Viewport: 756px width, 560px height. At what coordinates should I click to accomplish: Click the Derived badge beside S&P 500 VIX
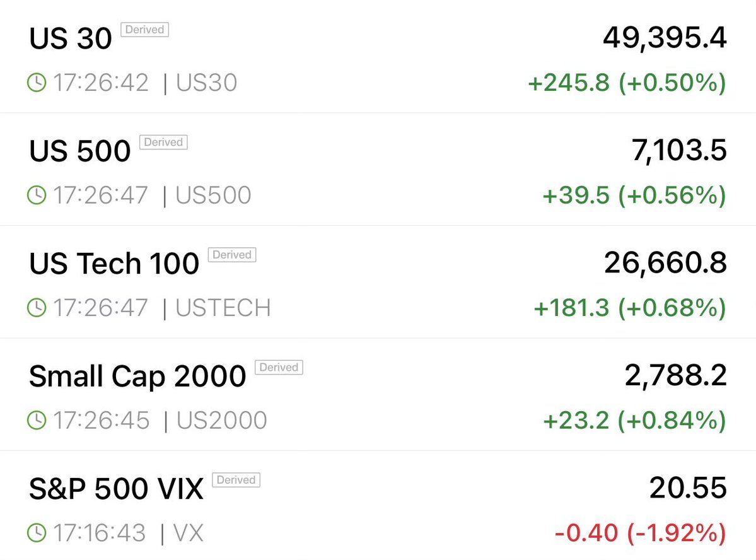236,480
